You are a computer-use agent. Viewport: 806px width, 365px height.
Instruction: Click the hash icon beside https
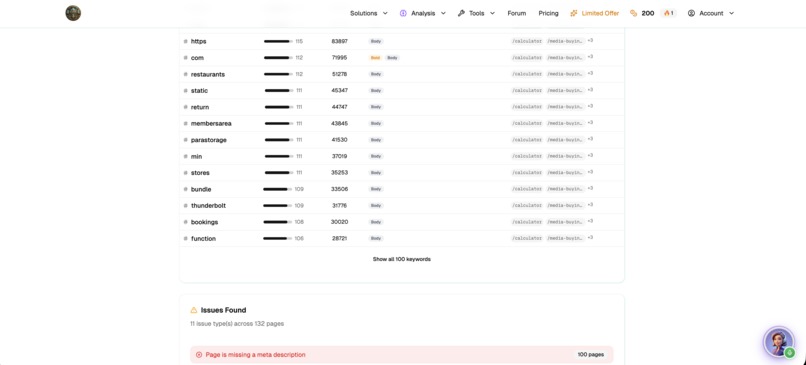coord(186,41)
